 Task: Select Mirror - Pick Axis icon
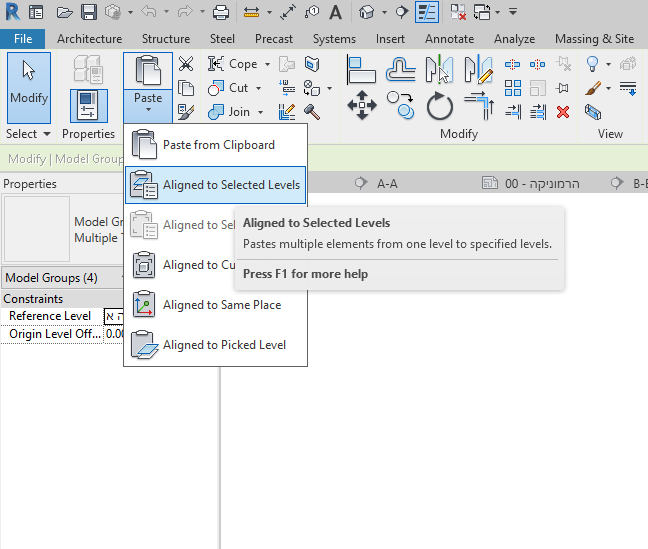439,69
